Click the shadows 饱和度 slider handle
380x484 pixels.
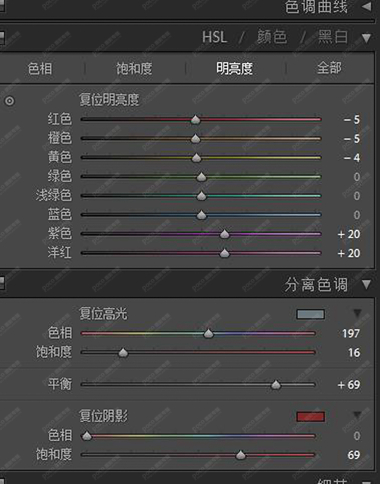click(x=241, y=455)
